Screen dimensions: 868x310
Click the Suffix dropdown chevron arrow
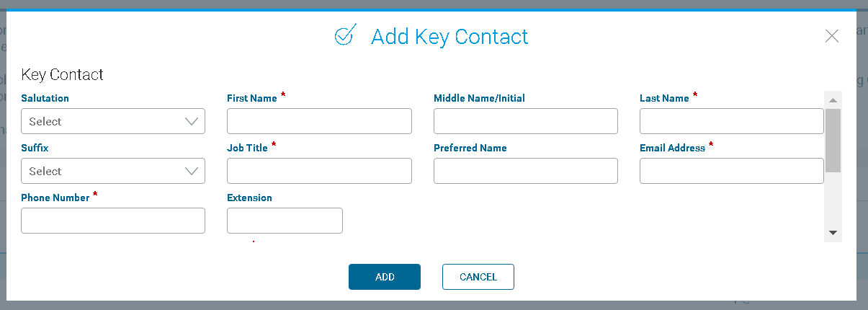click(192, 171)
